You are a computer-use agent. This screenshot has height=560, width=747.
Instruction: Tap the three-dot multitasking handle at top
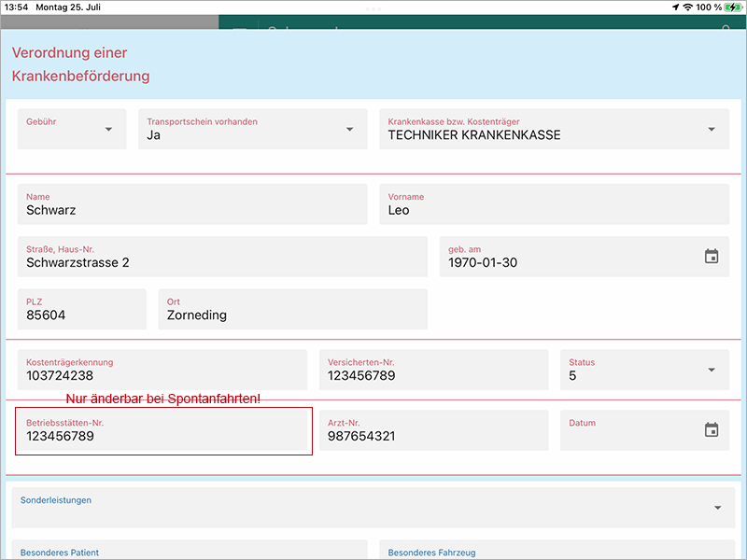(x=373, y=9)
